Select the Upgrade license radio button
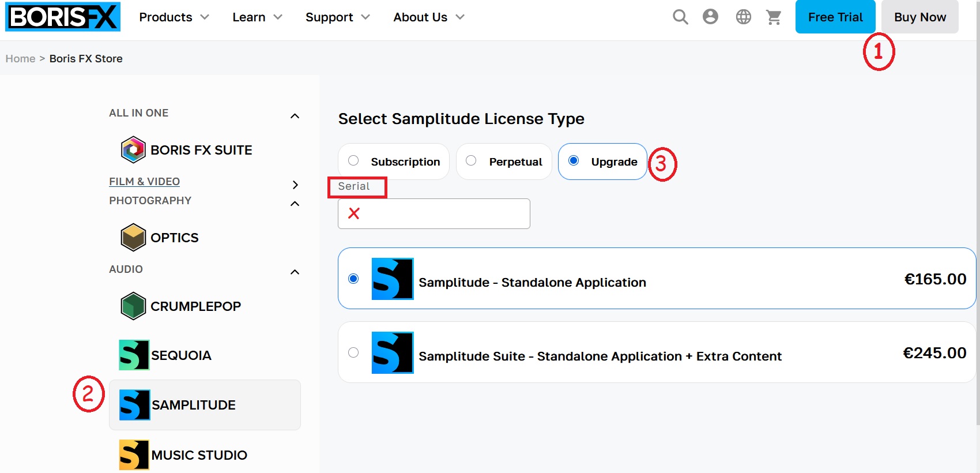 (574, 160)
